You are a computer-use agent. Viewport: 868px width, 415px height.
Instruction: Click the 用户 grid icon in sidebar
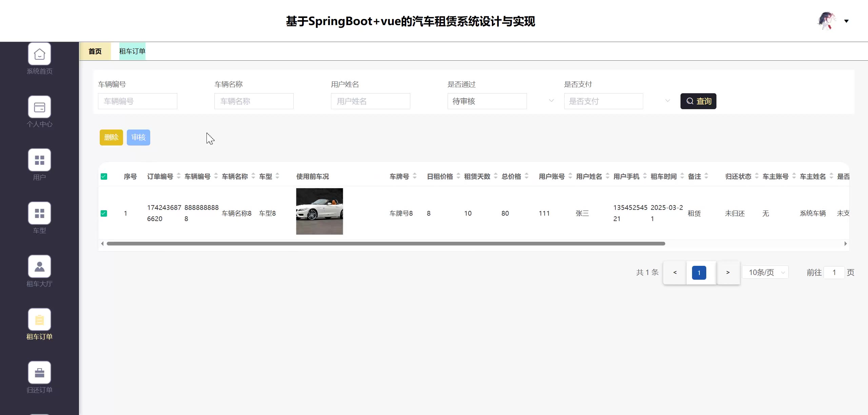pyautogui.click(x=39, y=160)
